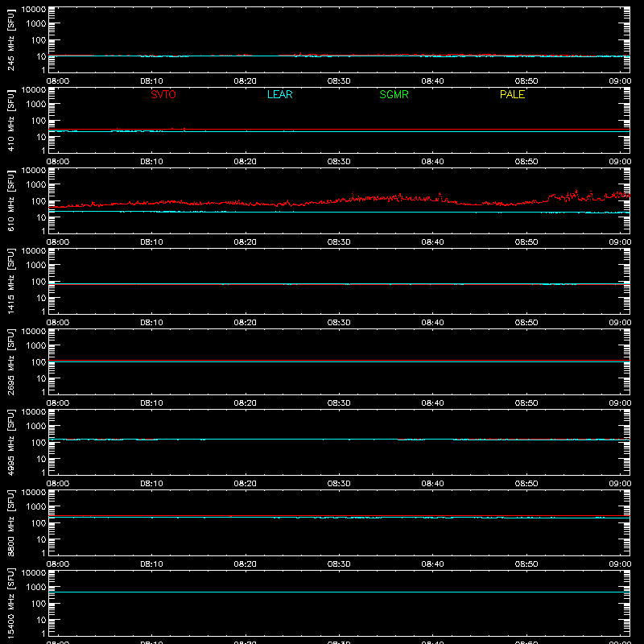Select the '8800 MHz [SFU]' axis title

tap(10, 522)
